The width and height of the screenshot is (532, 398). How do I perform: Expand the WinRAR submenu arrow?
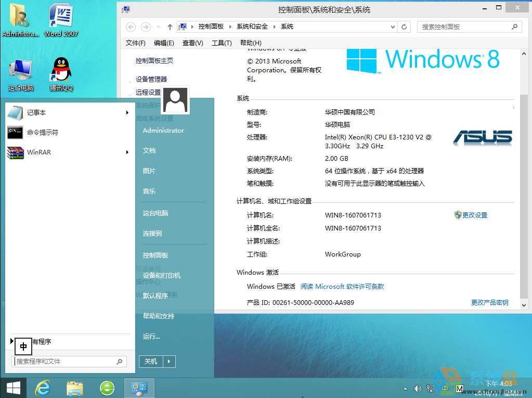pos(127,152)
